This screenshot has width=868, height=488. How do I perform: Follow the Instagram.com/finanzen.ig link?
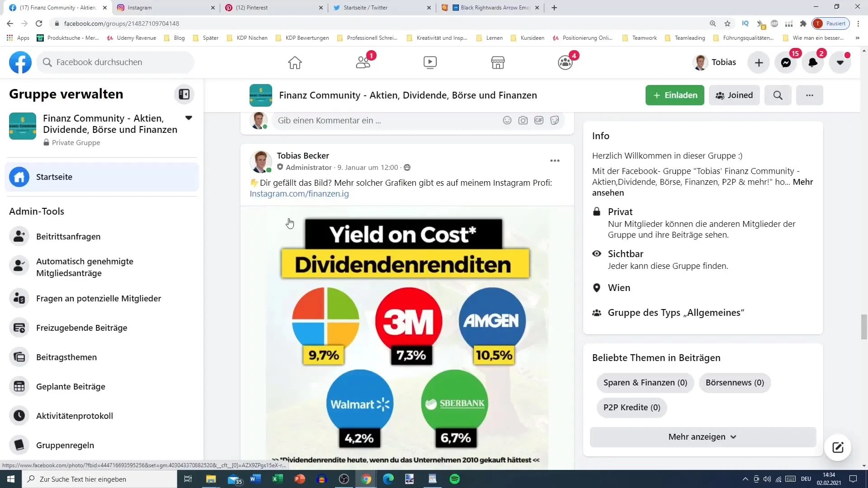pyautogui.click(x=299, y=194)
